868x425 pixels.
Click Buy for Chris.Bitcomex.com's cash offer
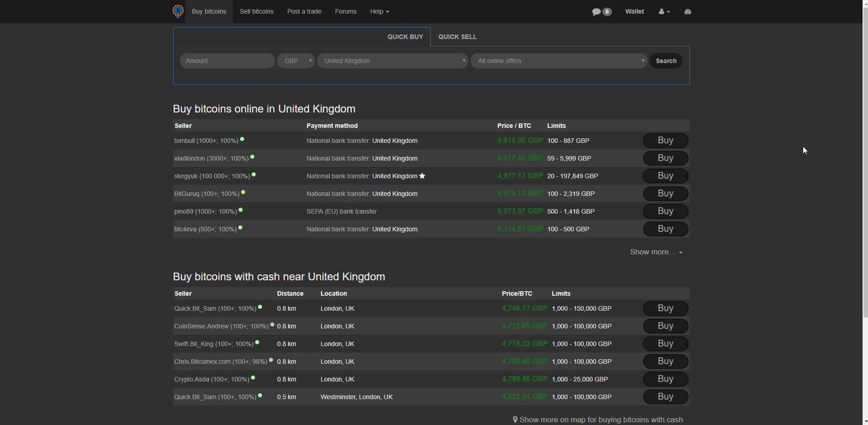(665, 361)
